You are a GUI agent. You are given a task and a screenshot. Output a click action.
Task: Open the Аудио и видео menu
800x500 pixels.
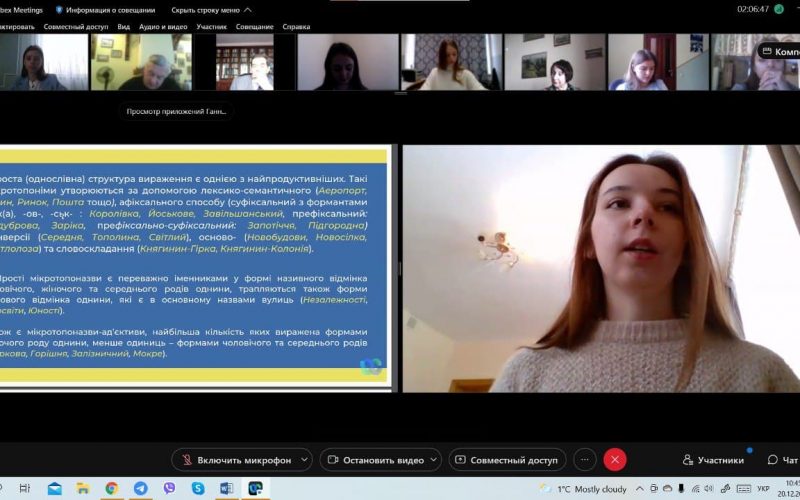tap(161, 27)
